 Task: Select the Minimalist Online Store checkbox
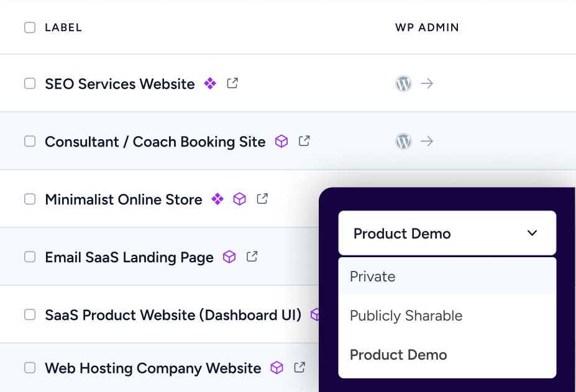tap(30, 199)
